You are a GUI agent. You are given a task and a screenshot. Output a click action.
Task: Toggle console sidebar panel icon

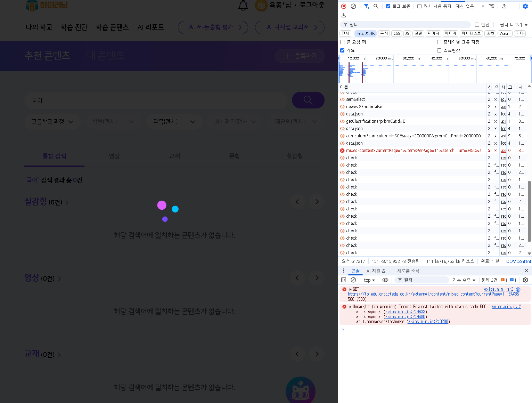point(344,280)
